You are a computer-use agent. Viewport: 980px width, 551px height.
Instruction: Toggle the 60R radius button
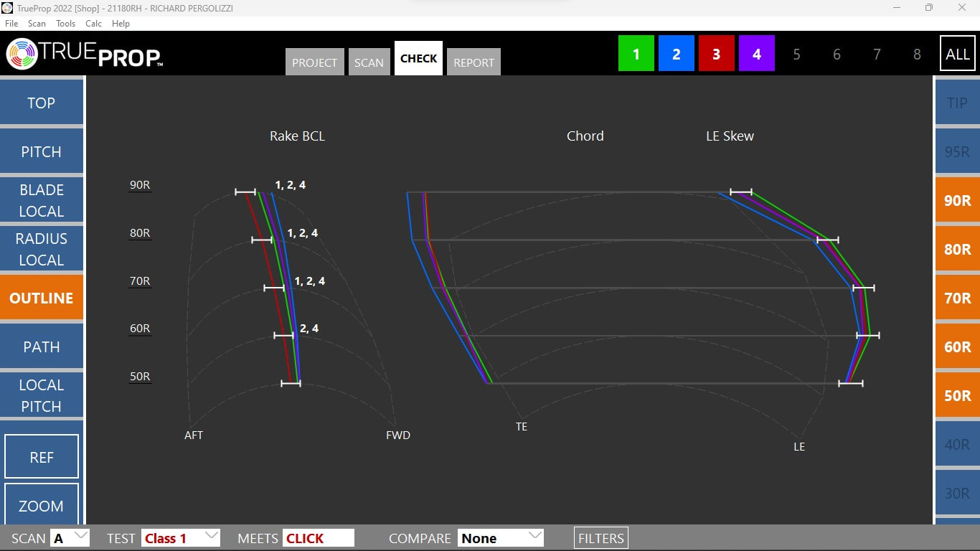click(x=957, y=347)
